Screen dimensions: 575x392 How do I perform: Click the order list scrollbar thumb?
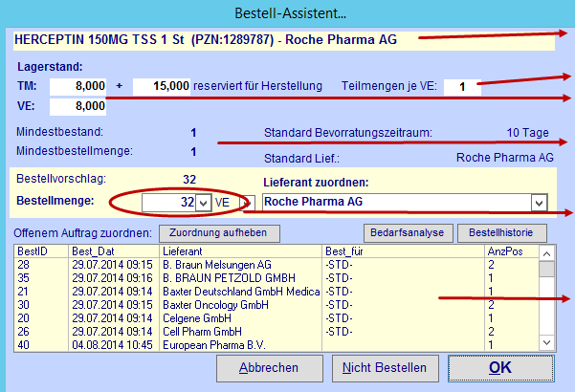pos(546,270)
